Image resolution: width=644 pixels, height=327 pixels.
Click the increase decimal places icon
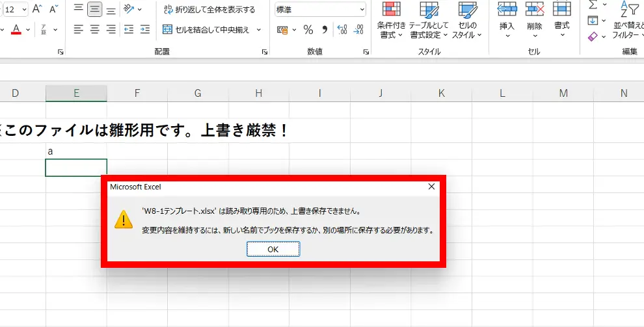[342, 30]
